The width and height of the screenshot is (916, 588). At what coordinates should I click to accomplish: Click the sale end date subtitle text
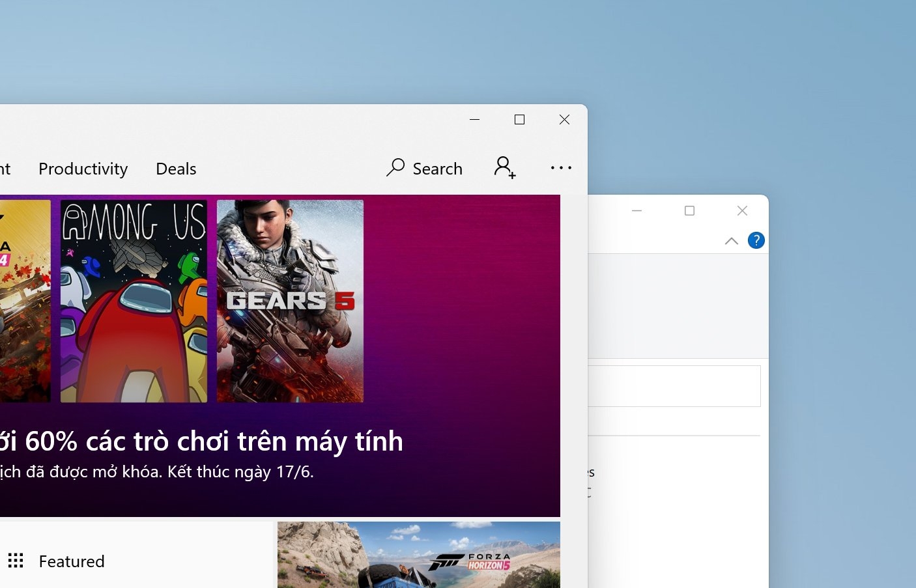[157, 471]
